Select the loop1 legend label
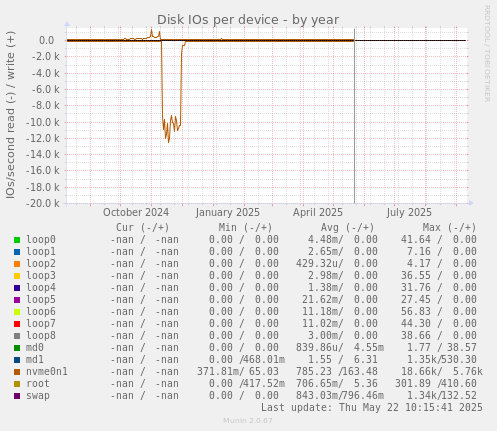Viewport: 497px width, 431px height. click(41, 252)
